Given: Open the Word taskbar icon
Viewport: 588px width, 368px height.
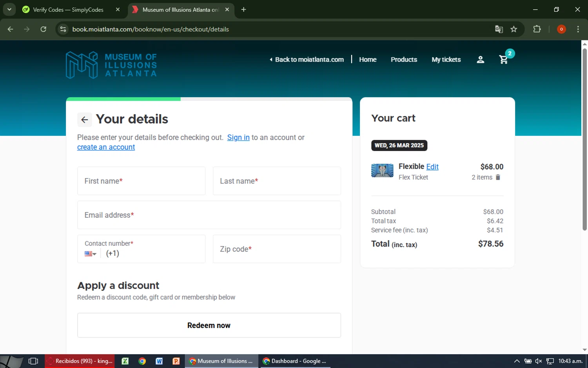Looking at the screenshot, I should (159, 361).
